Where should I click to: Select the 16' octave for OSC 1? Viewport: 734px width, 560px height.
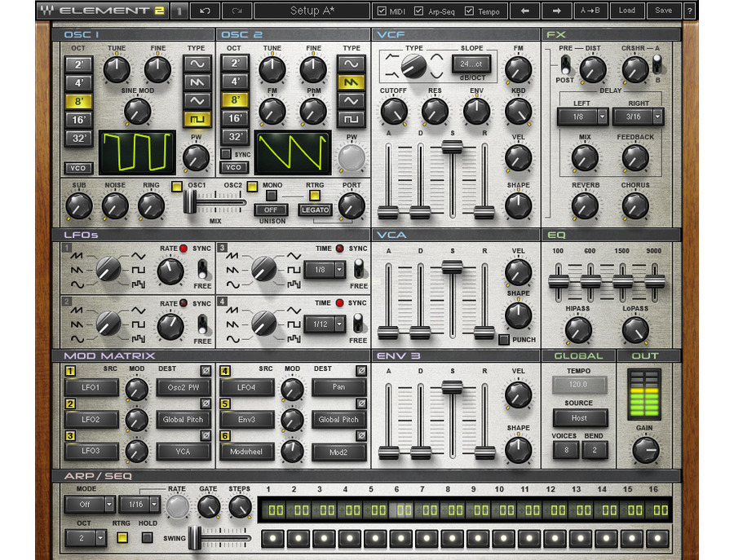pyautogui.click(x=78, y=119)
